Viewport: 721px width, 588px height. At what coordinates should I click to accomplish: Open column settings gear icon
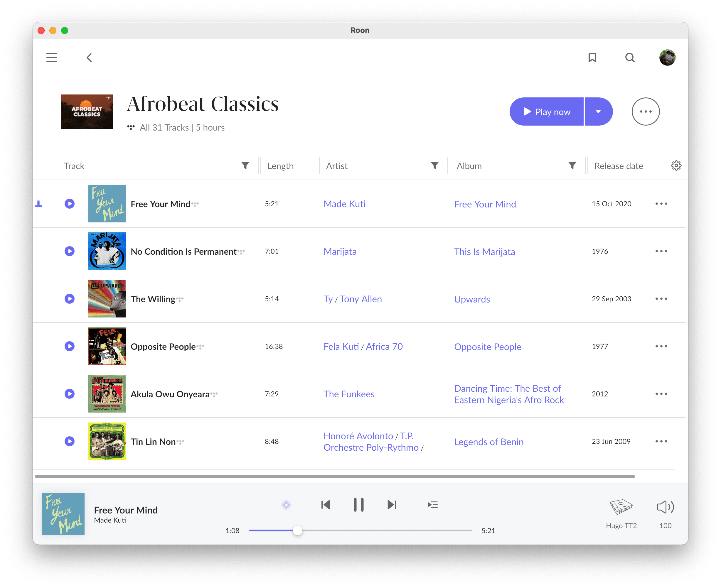click(676, 165)
